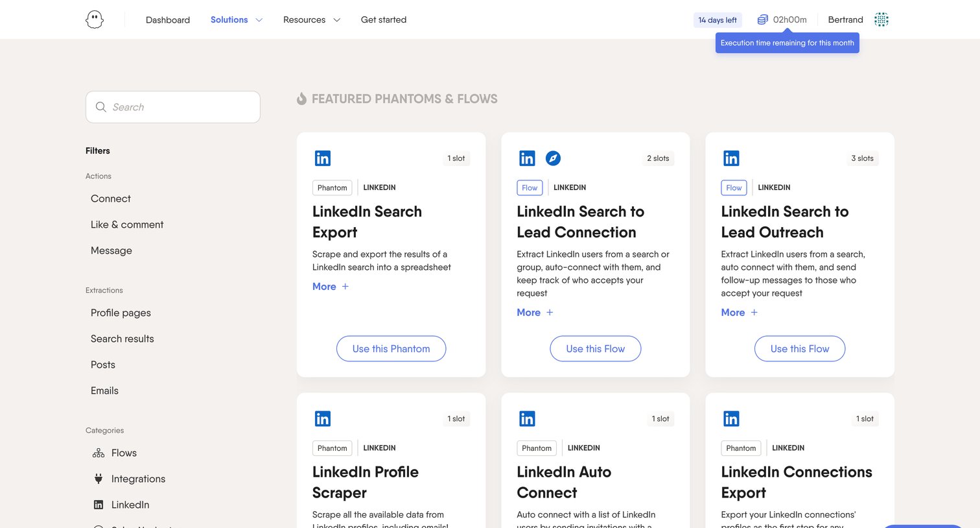Screen dimensions: 980x528
Task: Click the PhantomBuster ghost logo
Action: [95, 19]
